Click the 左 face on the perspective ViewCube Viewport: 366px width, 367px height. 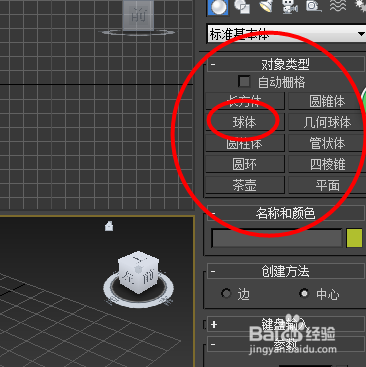point(128,277)
